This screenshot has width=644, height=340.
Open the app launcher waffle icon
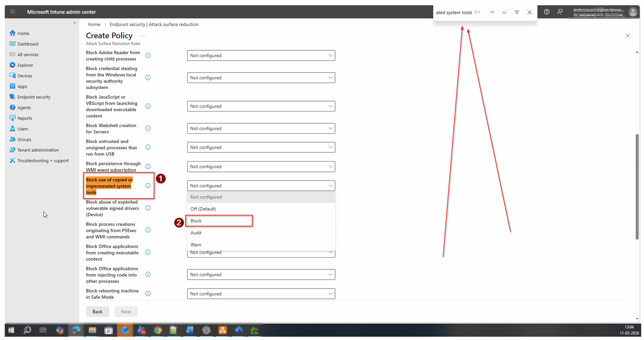pyautogui.click(x=12, y=12)
